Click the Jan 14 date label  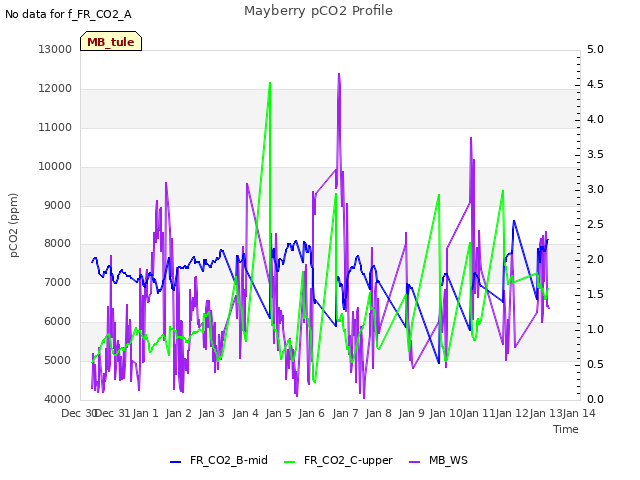pos(579,413)
